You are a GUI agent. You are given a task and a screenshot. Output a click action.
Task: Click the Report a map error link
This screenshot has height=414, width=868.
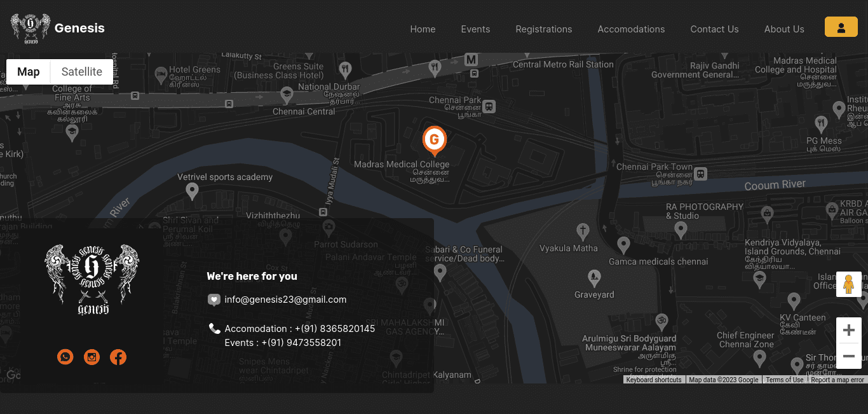(837, 380)
